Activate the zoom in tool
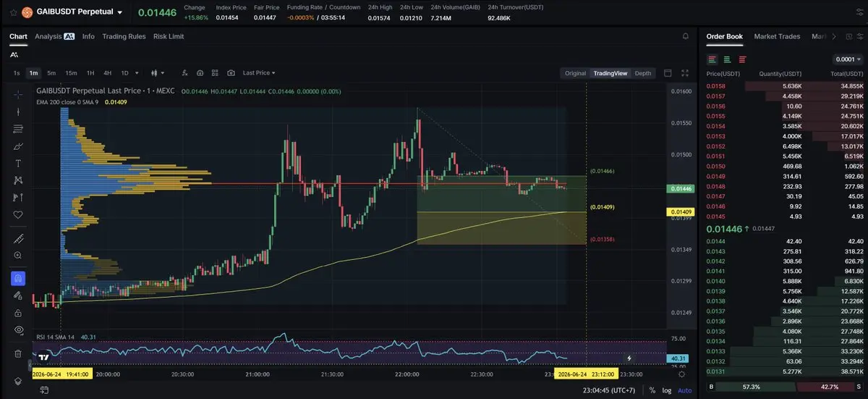The width and height of the screenshot is (868, 399). pos(18,256)
